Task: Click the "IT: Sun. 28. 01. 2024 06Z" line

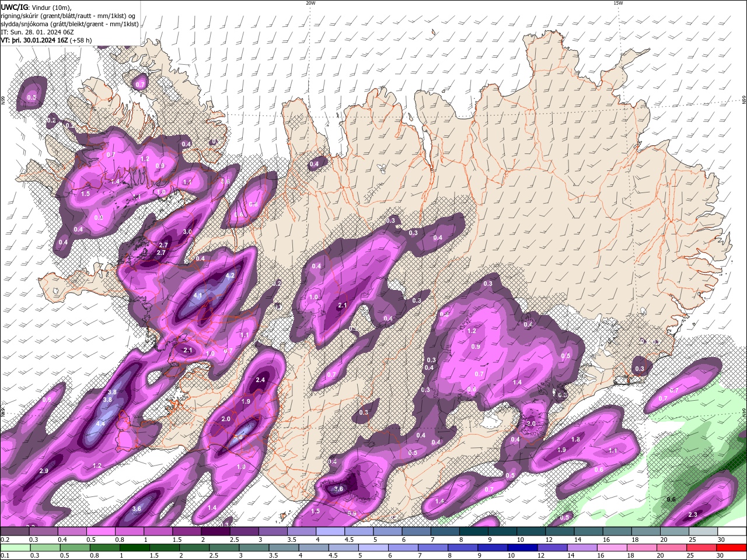Action: [x=36, y=32]
